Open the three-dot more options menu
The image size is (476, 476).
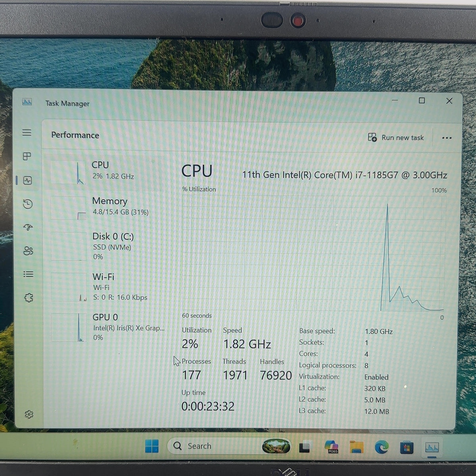pos(447,138)
